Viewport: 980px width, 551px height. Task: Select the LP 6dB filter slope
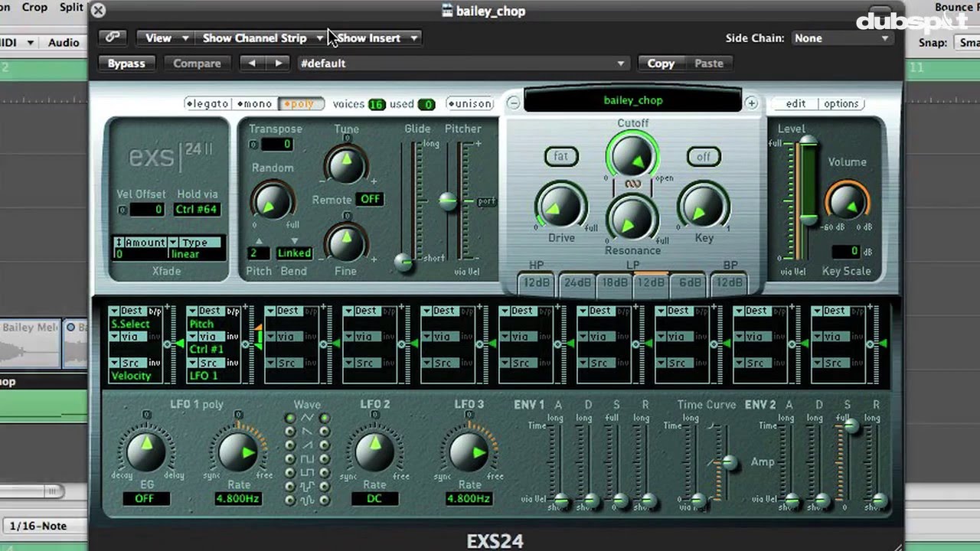point(690,282)
